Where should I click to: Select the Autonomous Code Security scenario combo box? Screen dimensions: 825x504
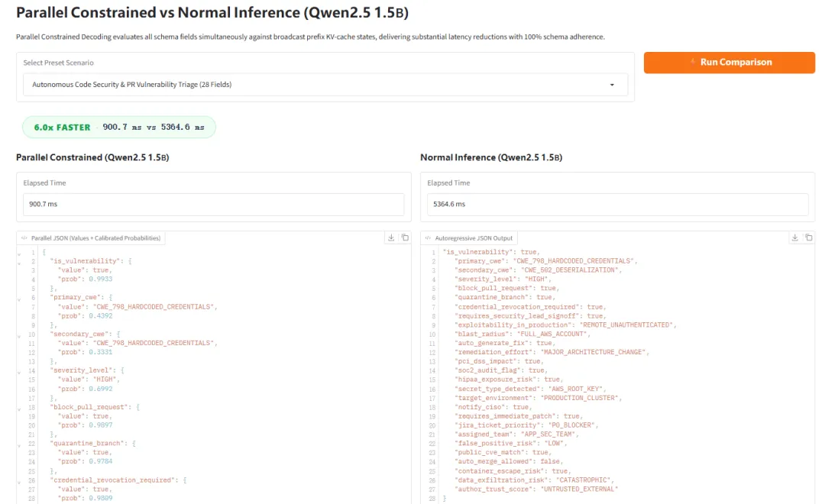325,85
